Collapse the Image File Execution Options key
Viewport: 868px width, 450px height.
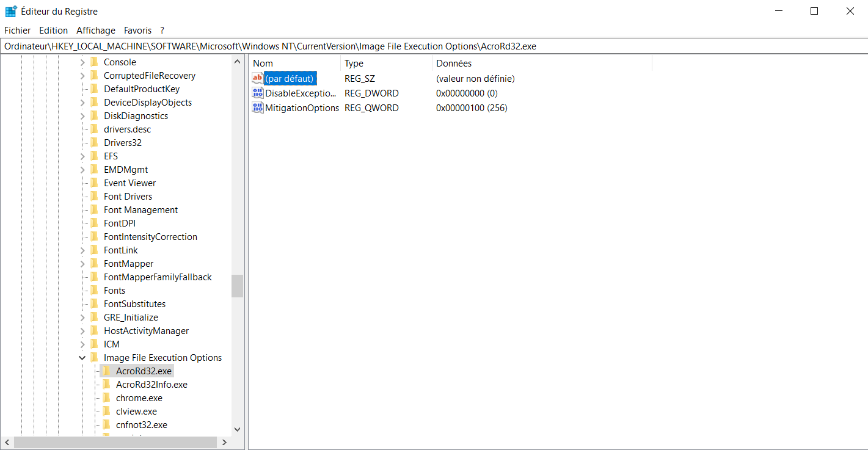click(82, 358)
